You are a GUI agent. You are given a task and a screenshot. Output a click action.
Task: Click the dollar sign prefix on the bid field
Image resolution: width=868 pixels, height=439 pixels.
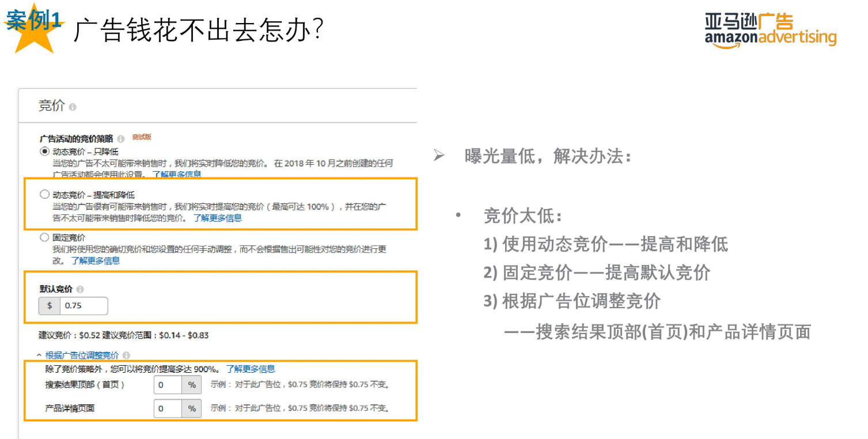click(x=50, y=305)
